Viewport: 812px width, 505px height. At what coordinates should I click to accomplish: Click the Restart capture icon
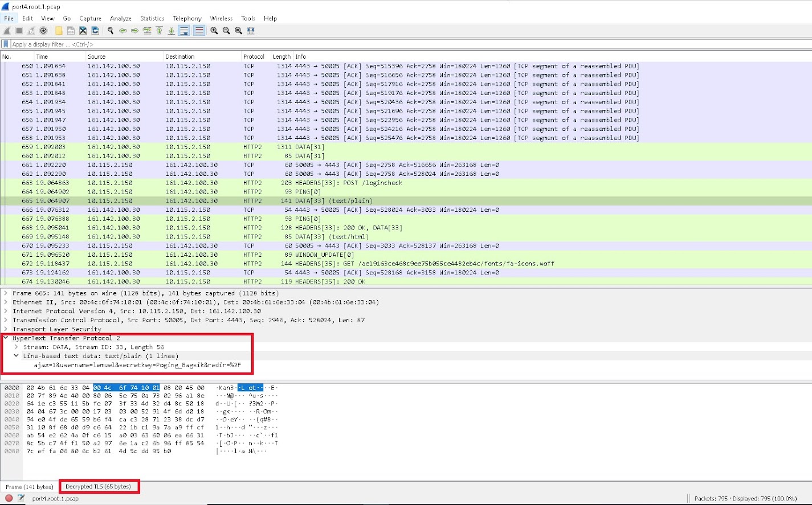pos(31,31)
